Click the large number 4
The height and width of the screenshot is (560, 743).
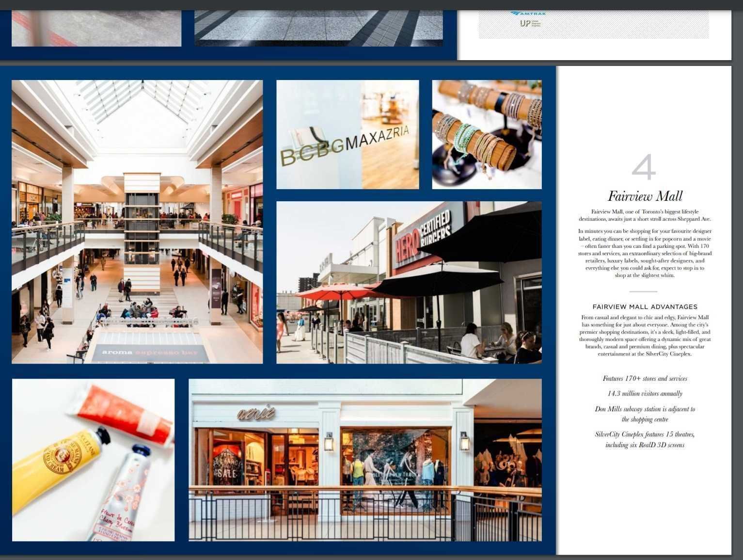pyautogui.click(x=644, y=167)
